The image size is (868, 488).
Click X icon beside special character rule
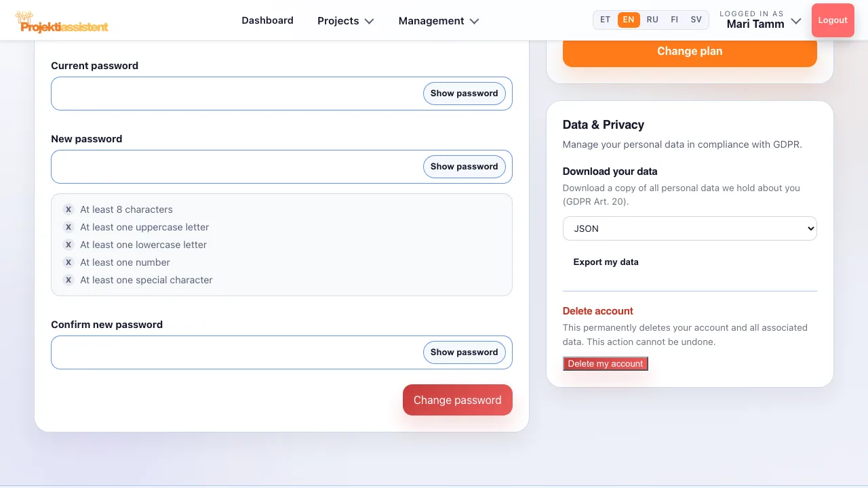[x=68, y=280]
